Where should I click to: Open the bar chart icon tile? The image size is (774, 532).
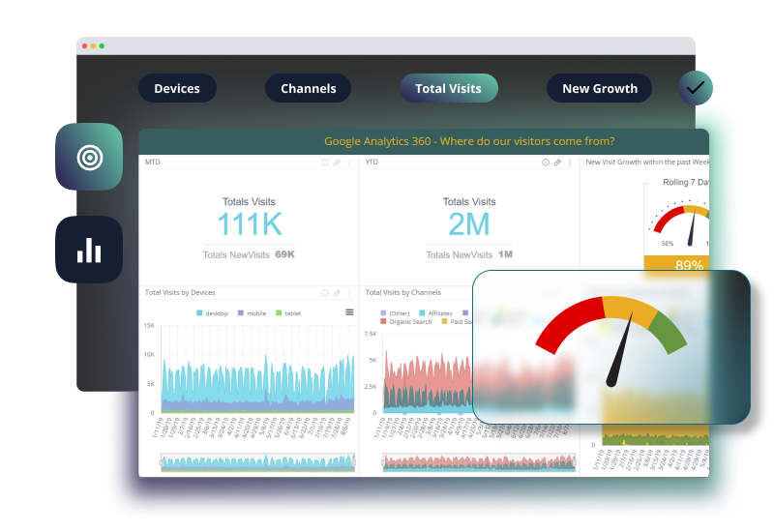pos(89,250)
